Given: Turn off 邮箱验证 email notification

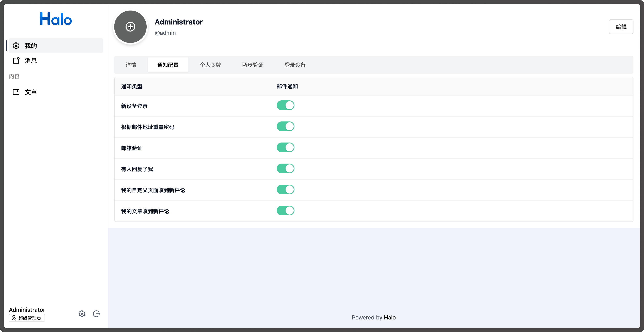Looking at the screenshot, I should (285, 147).
